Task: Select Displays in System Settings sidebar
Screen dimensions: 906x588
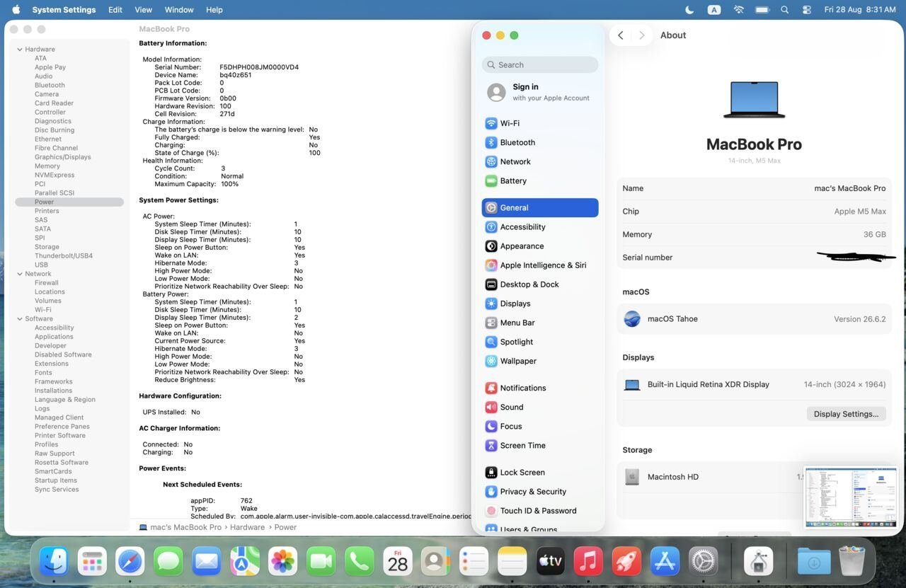Action: (x=540, y=303)
